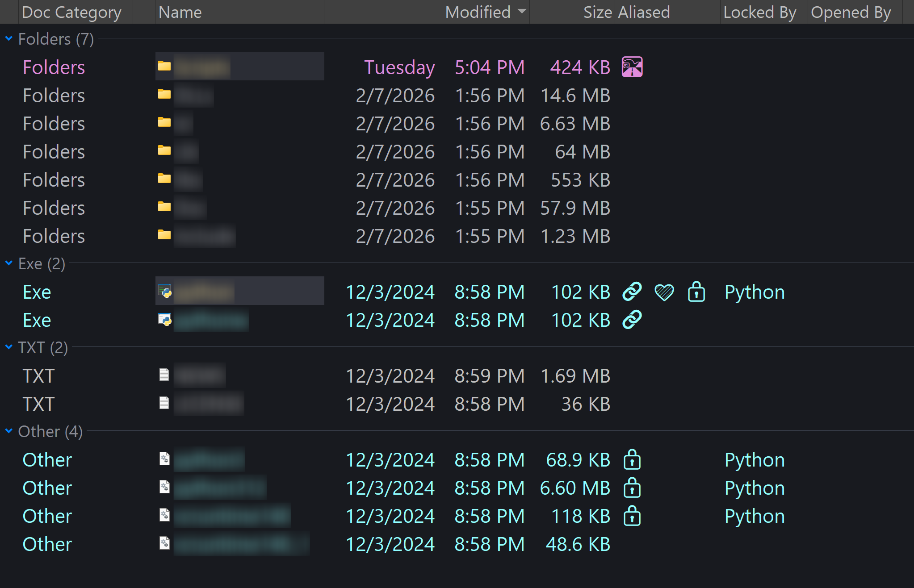
Task: Sort by the Name column header
Action: point(180,12)
